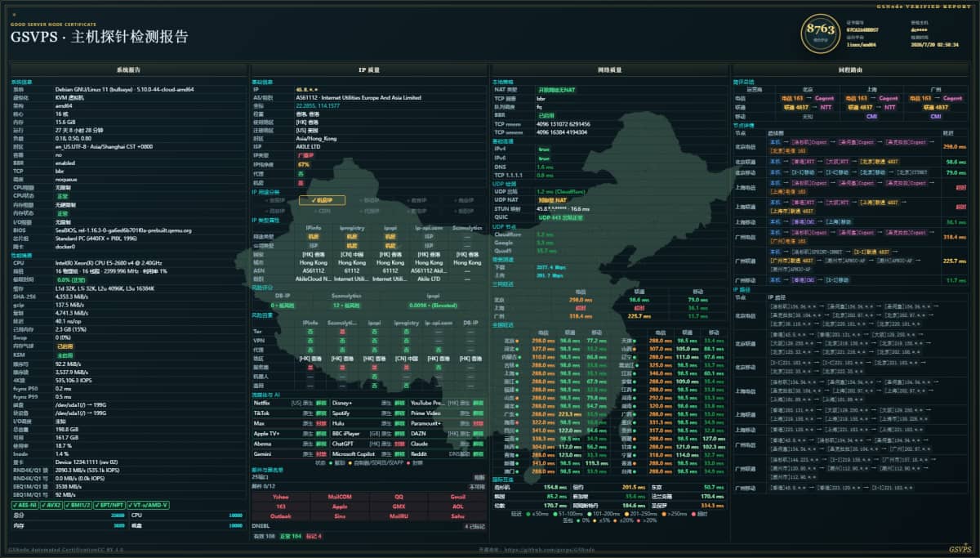Viewport: 980px width, 558px height.
Task: Click the Claude unlock row
Action: pyautogui.click(x=448, y=443)
